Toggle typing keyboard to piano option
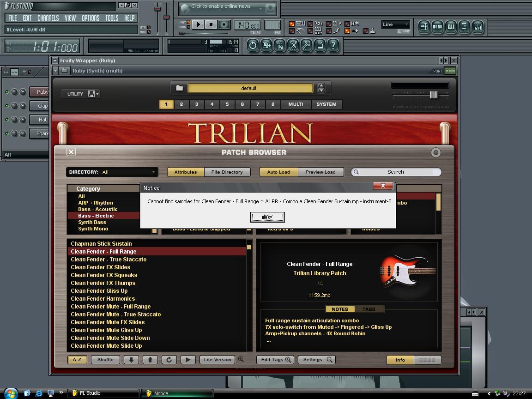 pyautogui.click(x=291, y=24)
